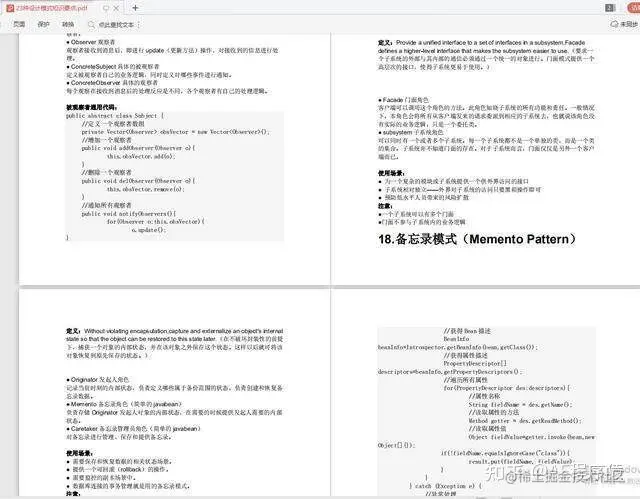Click the Originator 发起人角色 bullet

click(x=98, y=379)
